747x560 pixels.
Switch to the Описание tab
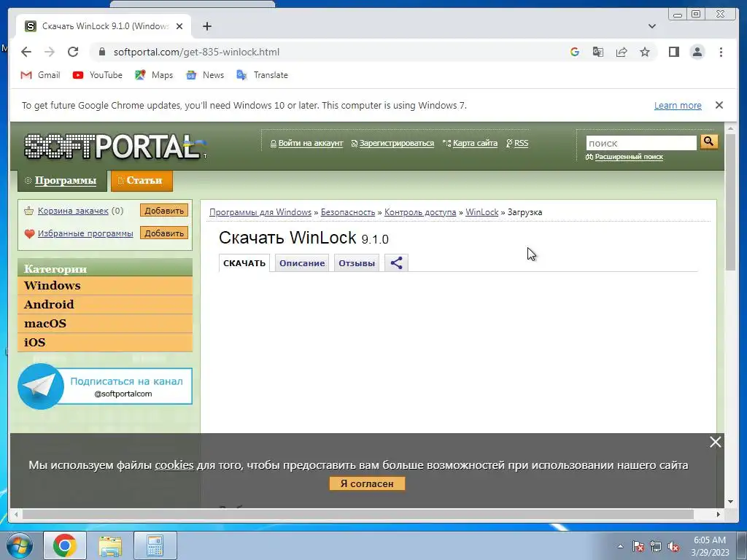302,263
